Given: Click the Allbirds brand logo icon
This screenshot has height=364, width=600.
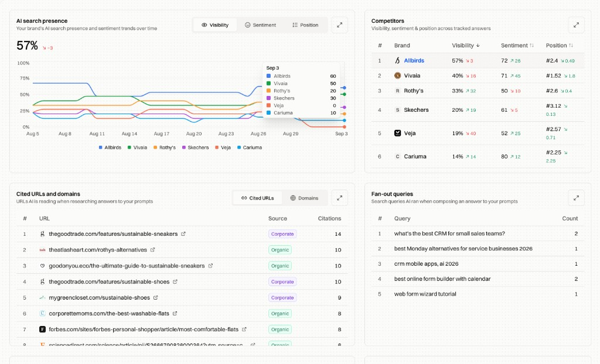Looking at the screenshot, I should coord(398,60).
